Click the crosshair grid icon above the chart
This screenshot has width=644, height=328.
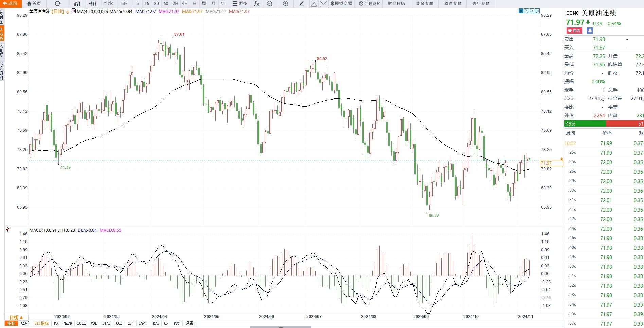(x=521, y=11)
